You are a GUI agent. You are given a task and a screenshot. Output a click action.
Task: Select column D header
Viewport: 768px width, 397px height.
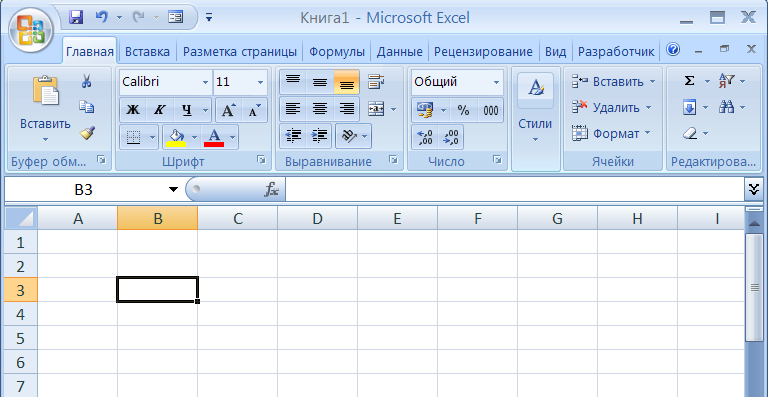pos(317,218)
